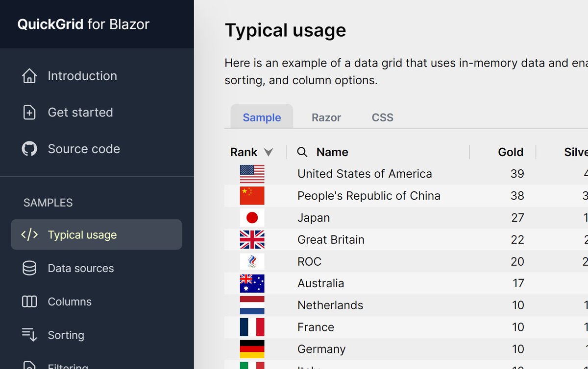The height and width of the screenshot is (369, 588).
Task: Click the China flag image
Action: (252, 196)
